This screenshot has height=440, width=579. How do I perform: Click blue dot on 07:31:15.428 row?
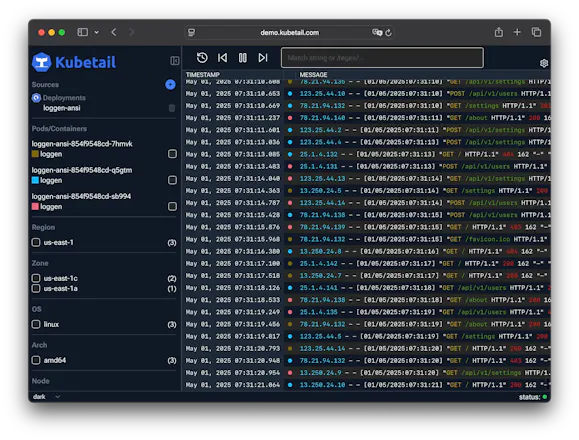point(290,215)
